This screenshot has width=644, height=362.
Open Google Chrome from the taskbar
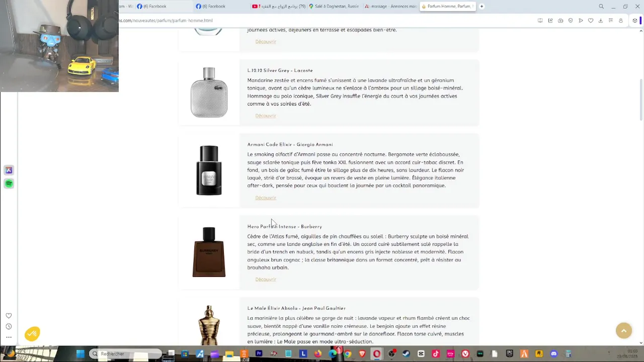click(348, 354)
